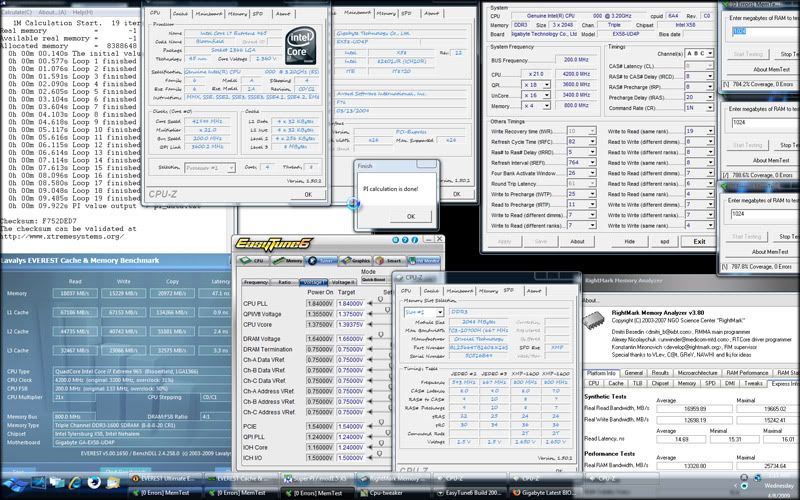Click the RightMark Memory Analyzer chip icon
This screenshot has width=800, height=500.
coord(593,320)
